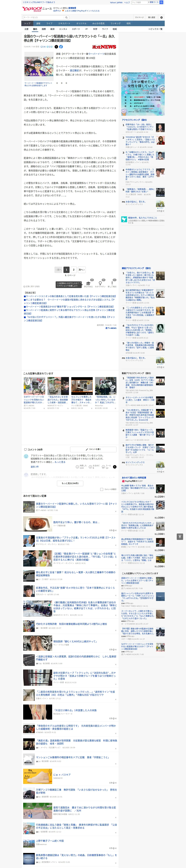
Task: Open the ライブ navigation tab
Action: point(49,24)
